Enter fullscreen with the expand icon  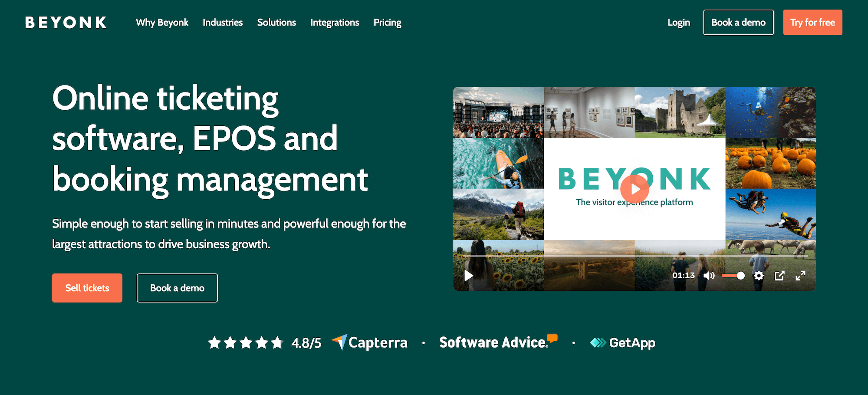pos(800,276)
